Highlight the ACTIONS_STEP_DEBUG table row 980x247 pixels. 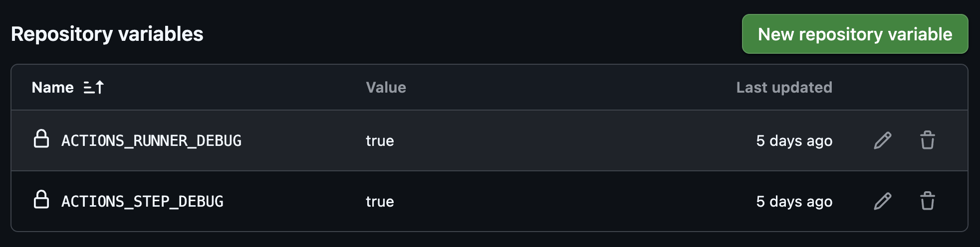(549, 202)
